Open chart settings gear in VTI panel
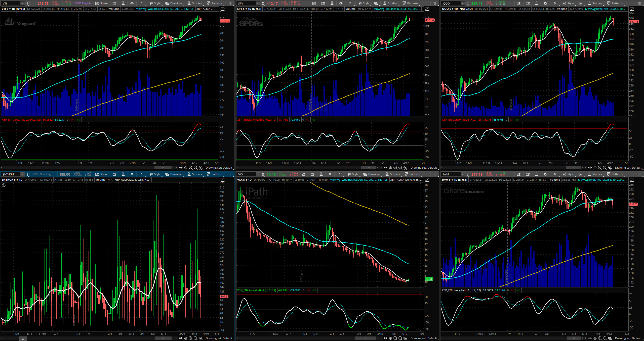Screen dimensions: 644x341 pos(132,3)
